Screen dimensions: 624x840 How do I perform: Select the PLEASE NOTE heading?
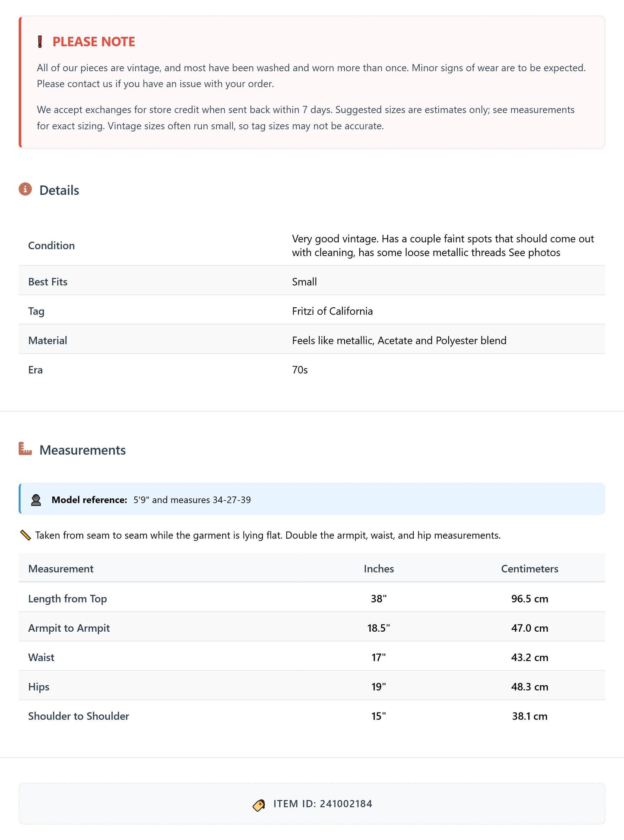pyautogui.click(x=94, y=42)
